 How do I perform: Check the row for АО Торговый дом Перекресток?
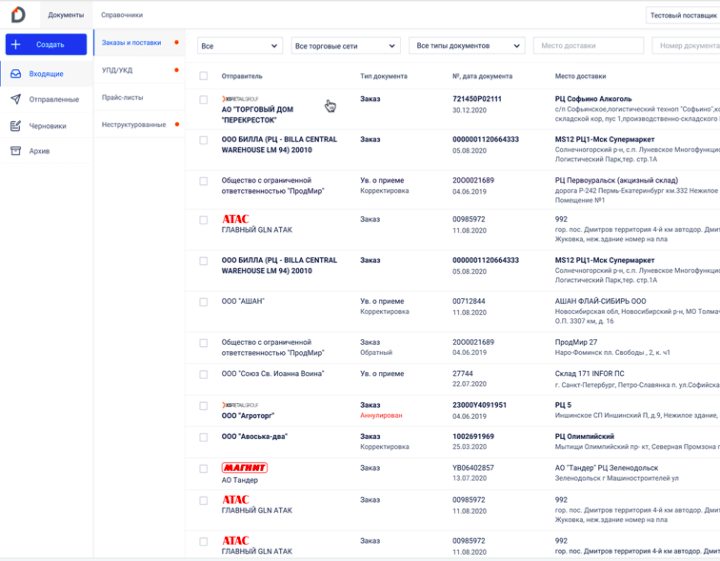coord(203,100)
